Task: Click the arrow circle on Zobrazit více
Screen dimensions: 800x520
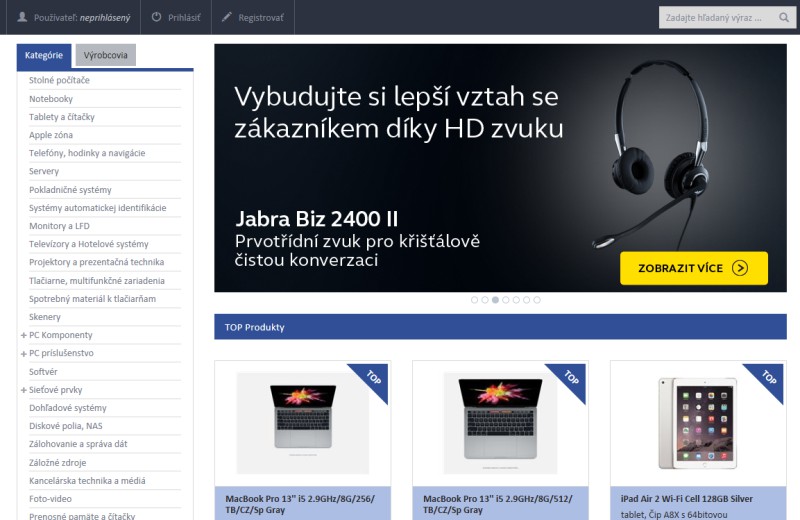Action: [x=740, y=268]
